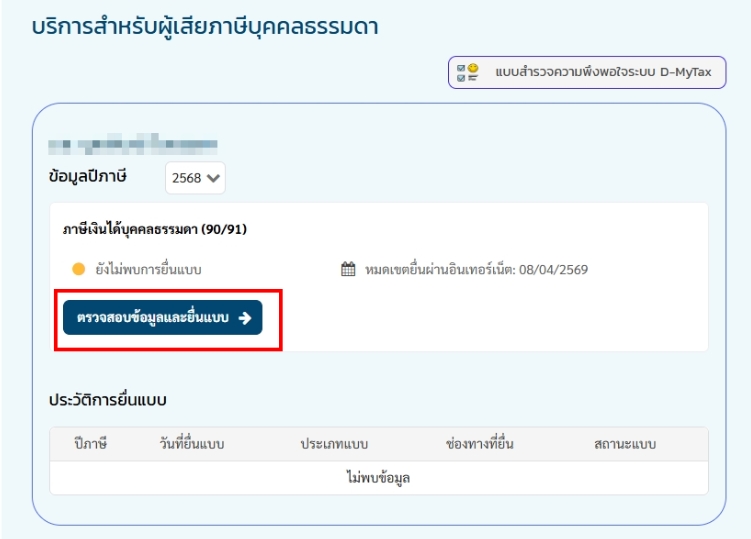Click the satisfaction survey checklist icon
This screenshot has width=751, height=539.
tap(467, 73)
